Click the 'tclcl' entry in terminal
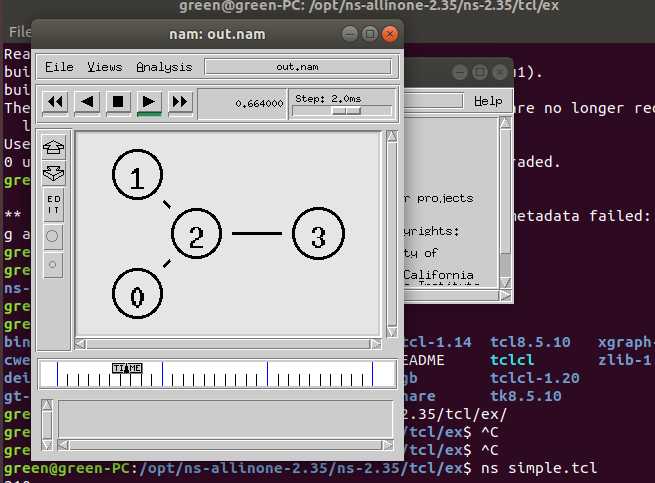This screenshot has width=655, height=483. point(512,360)
